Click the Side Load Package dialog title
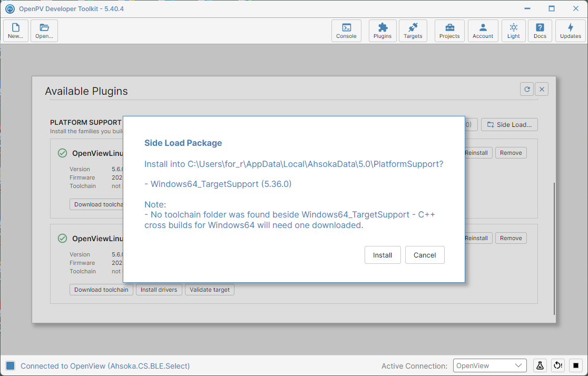Screen dimensions: 588x376 (183, 143)
